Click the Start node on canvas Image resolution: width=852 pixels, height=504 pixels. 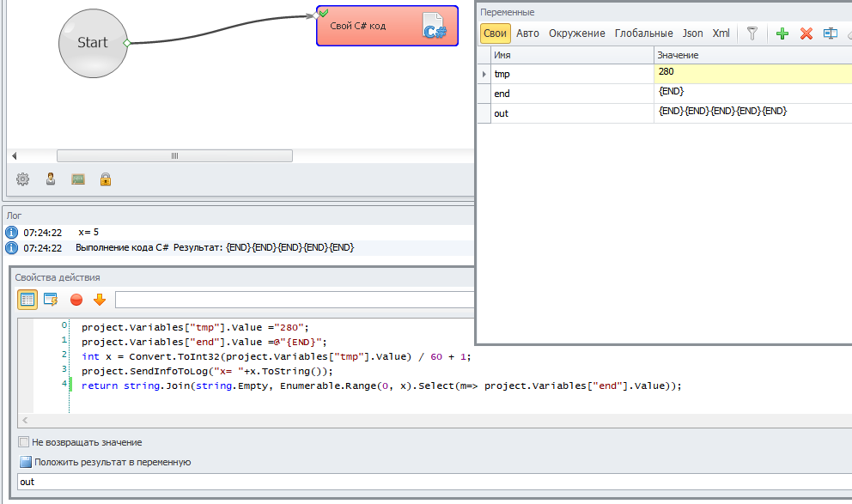[x=93, y=42]
